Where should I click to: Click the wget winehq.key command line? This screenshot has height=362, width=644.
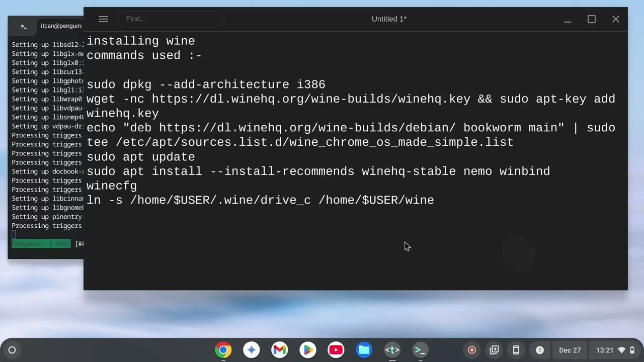click(x=351, y=99)
